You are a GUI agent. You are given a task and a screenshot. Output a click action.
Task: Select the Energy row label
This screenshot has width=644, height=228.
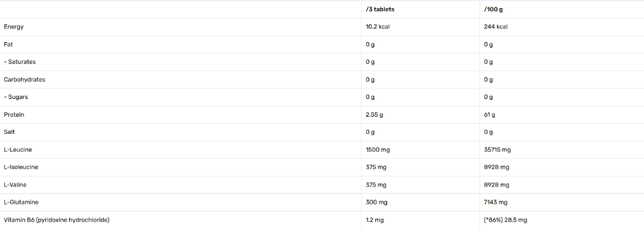[13, 27]
